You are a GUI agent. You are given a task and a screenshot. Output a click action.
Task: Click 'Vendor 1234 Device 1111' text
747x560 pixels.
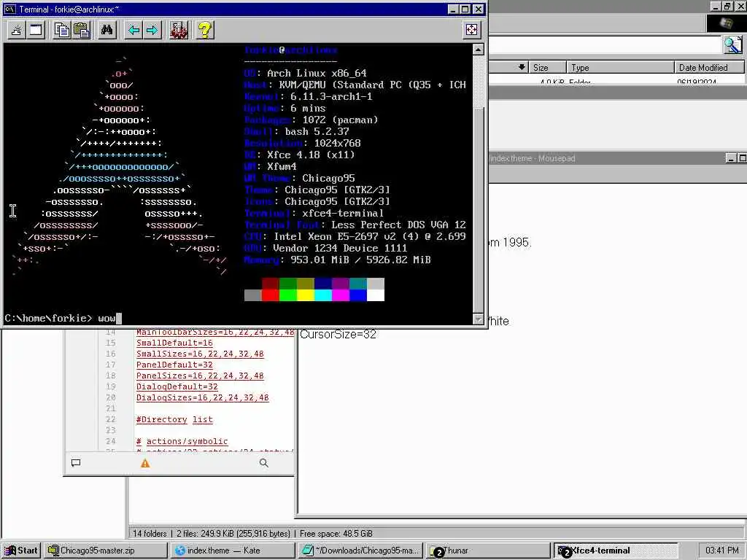pos(340,248)
